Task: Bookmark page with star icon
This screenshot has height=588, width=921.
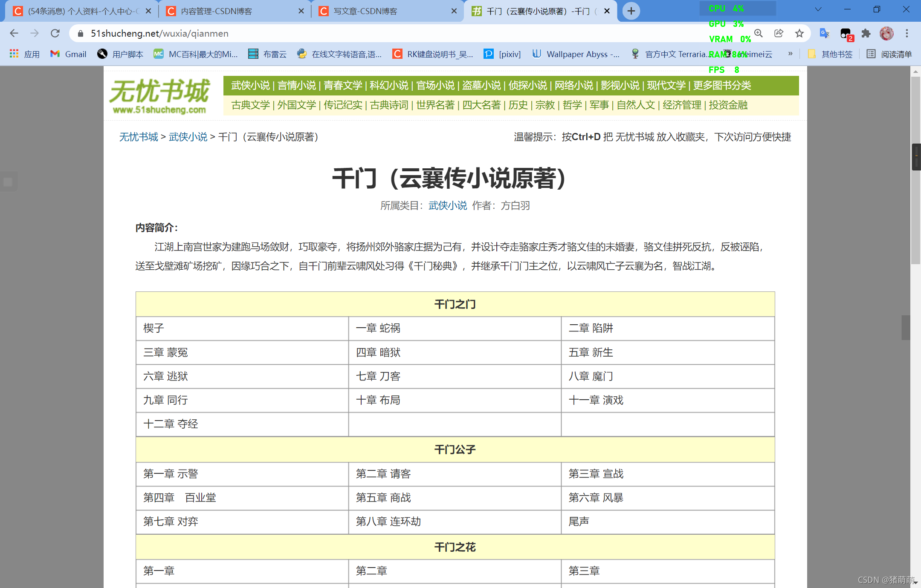Action: (x=799, y=33)
